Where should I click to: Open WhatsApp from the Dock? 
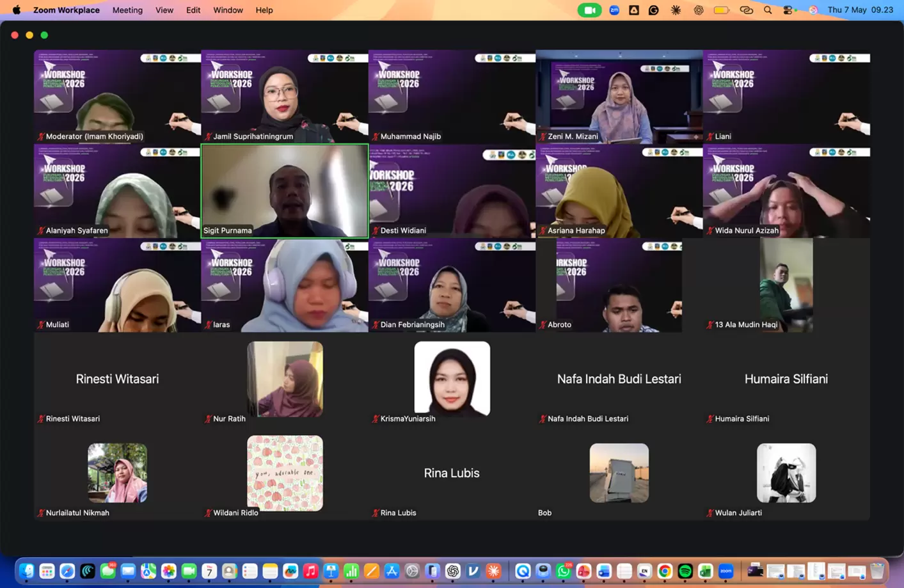[564, 571]
